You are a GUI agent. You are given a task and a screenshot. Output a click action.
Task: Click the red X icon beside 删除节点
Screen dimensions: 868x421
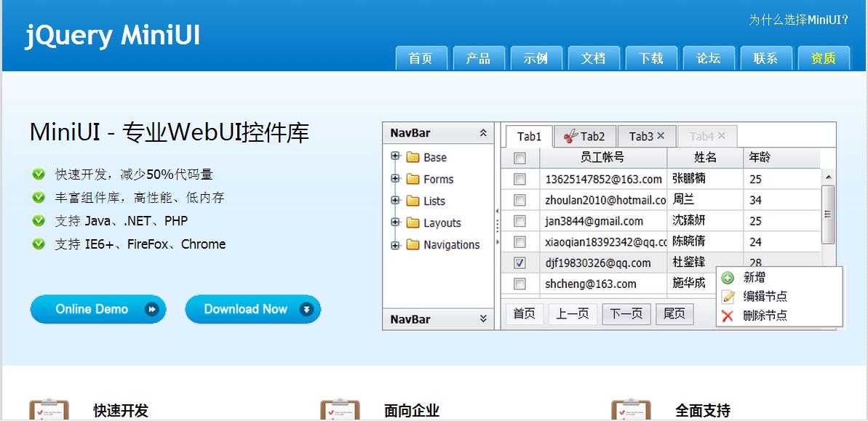click(x=728, y=316)
